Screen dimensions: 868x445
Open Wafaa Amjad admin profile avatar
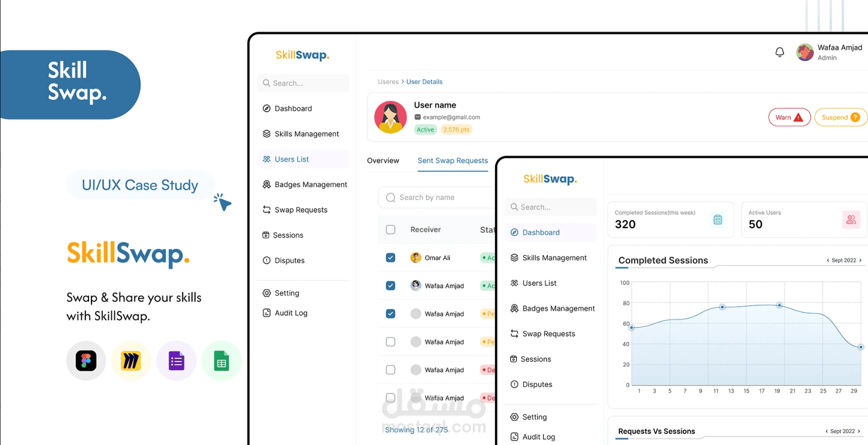(805, 52)
